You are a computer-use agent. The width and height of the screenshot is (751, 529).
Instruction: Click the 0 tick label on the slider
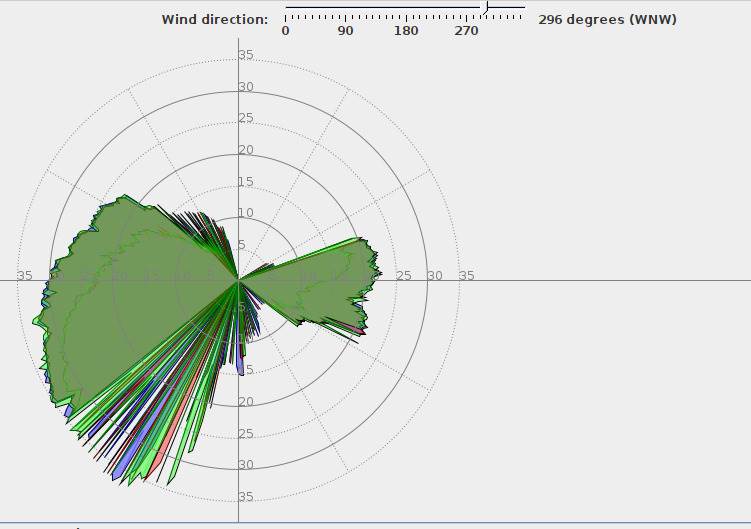286,31
